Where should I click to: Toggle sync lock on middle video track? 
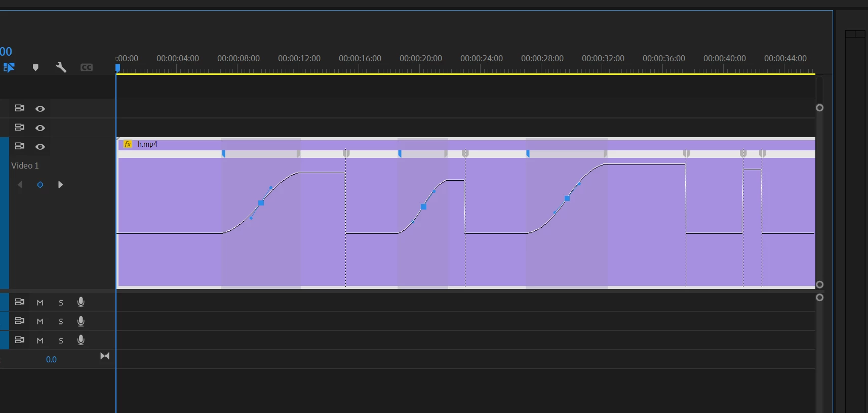point(20,128)
